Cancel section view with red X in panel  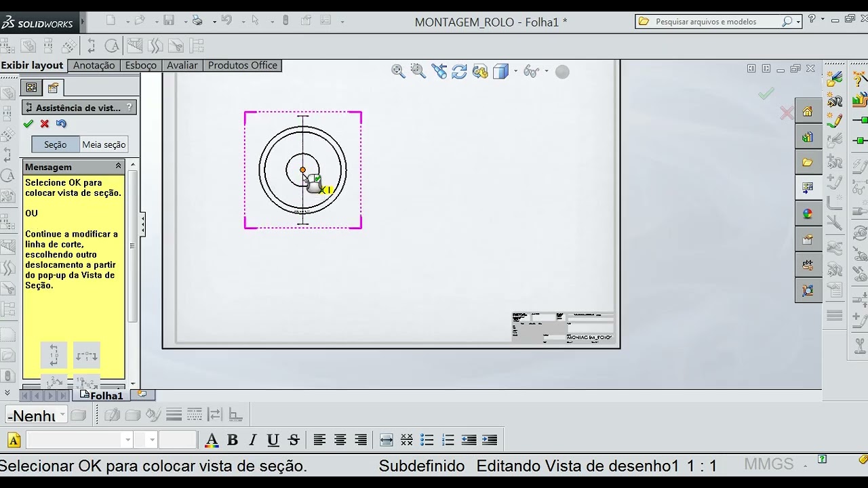coord(45,124)
